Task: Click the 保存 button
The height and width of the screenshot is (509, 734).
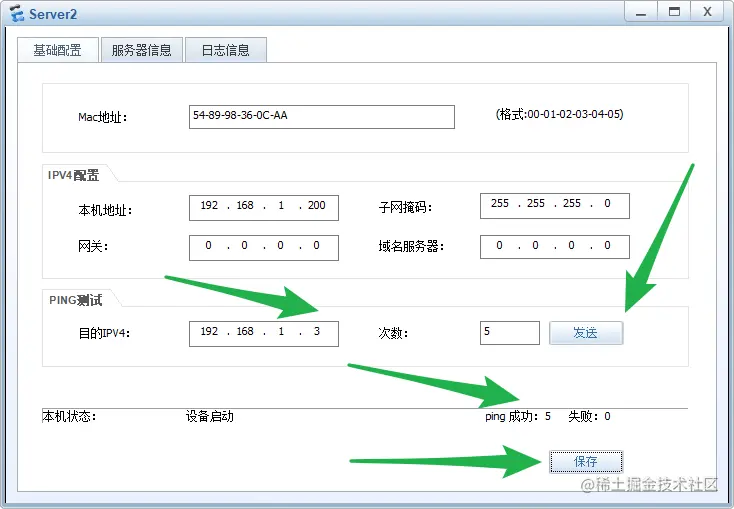Action: click(x=586, y=462)
